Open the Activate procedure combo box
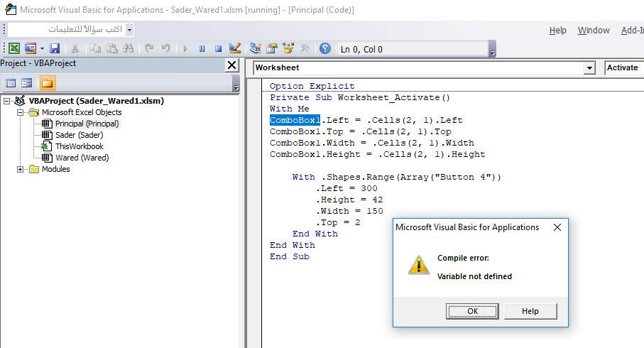644x348 pixels. 624,67
